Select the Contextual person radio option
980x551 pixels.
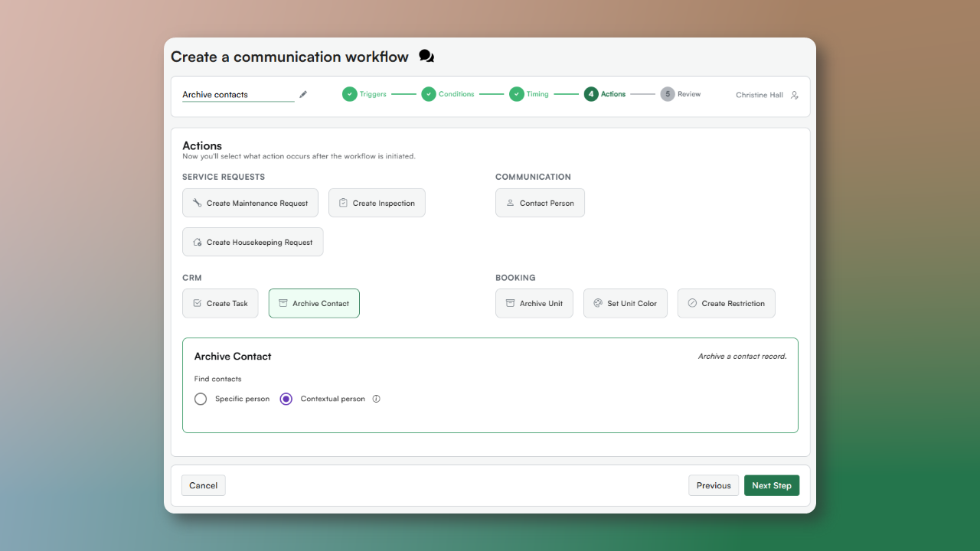click(286, 399)
